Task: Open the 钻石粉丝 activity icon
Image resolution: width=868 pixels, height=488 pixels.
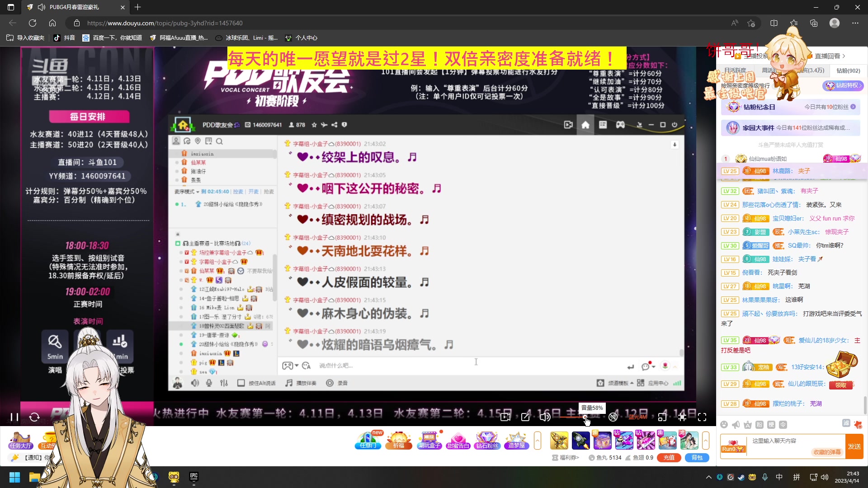Action: click(487, 441)
